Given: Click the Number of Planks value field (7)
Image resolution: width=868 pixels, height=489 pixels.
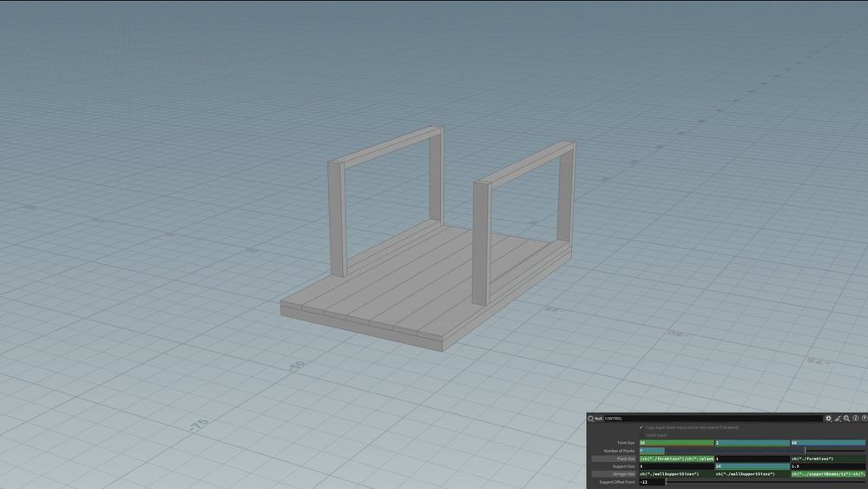Looking at the screenshot, I should point(652,451).
